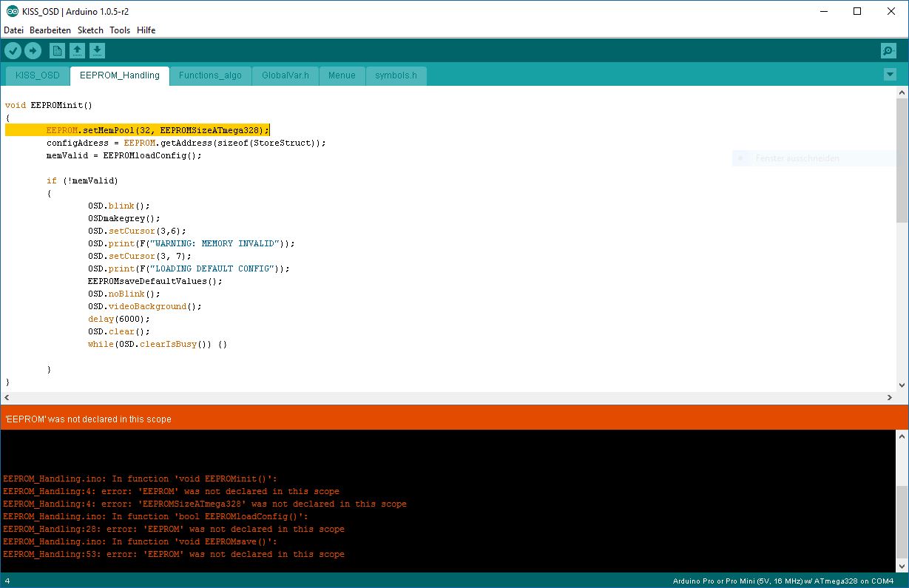This screenshot has width=909, height=588.
Task: Switch to the Functions_algo tab
Action: (x=210, y=75)
